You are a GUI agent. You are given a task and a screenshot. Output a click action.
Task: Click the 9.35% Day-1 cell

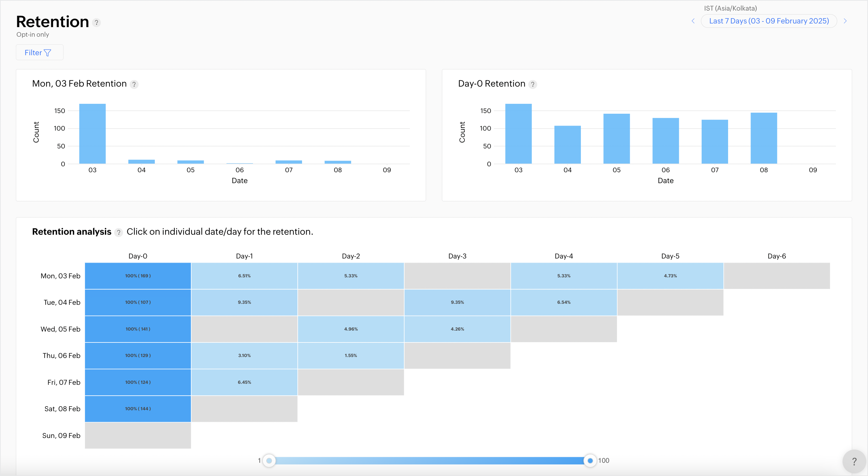coord(244,302)
